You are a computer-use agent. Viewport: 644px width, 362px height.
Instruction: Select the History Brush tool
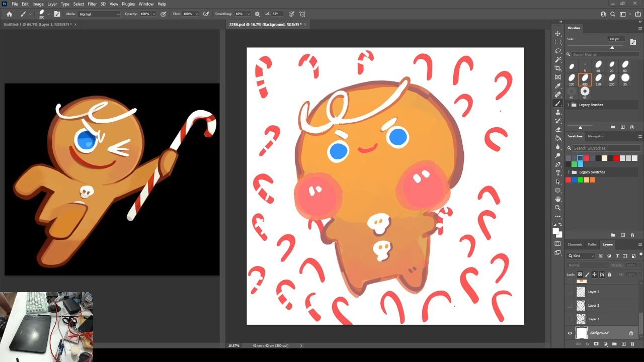point(557,121)
